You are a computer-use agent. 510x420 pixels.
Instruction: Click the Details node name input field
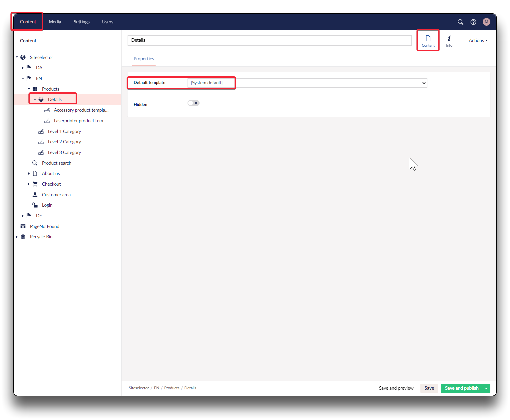pos(269,40)
